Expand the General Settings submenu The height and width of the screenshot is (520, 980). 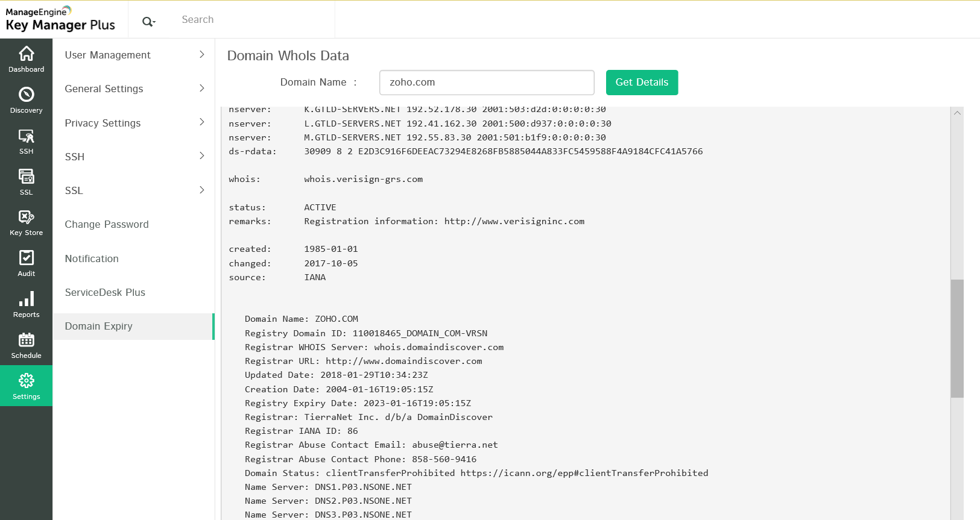[201, 89]
